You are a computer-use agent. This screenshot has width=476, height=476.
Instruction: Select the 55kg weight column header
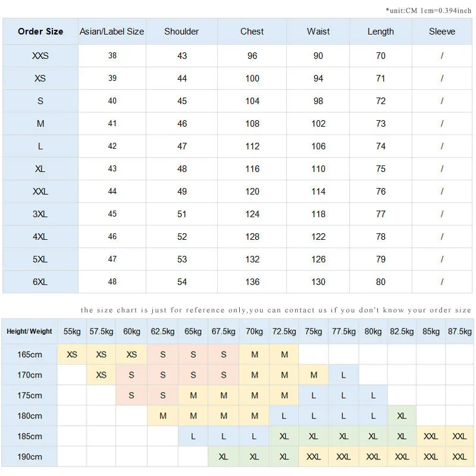pos(72,331)
